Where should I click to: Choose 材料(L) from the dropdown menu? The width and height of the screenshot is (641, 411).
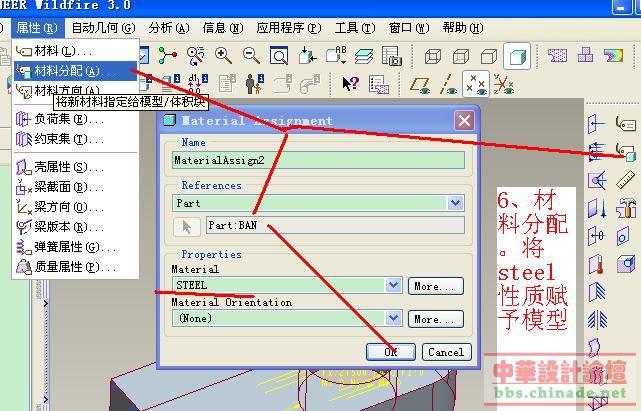tap(76, 51)
